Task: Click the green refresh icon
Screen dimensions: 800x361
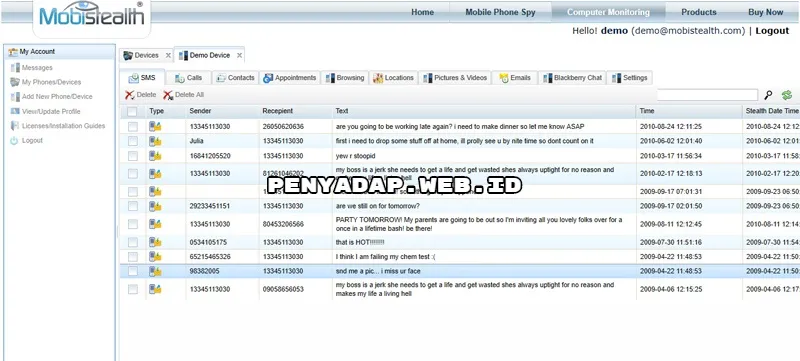Action: [x=786, y=95]
